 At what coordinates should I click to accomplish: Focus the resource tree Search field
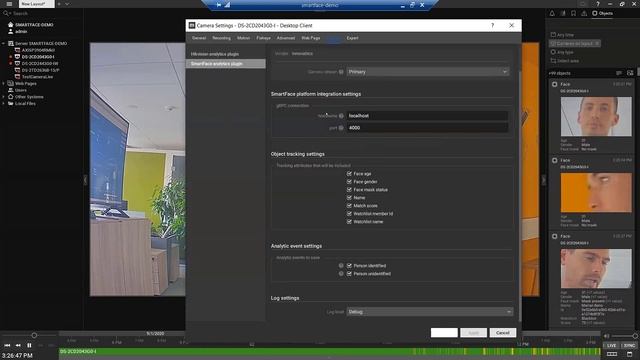[x=41, y=13]
